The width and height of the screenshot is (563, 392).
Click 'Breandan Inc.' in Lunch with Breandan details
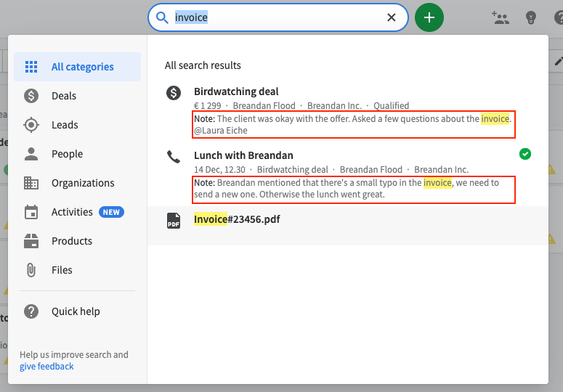point(441,169)
